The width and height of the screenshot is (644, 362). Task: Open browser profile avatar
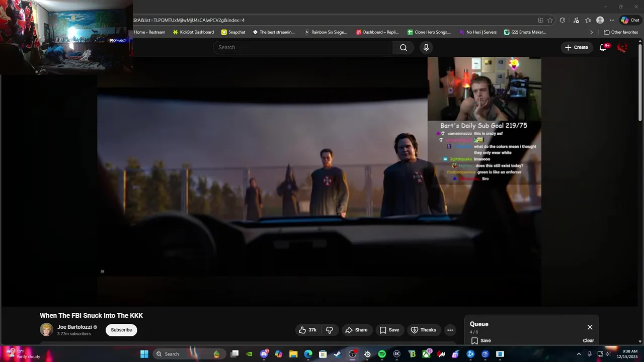[600, 20]
